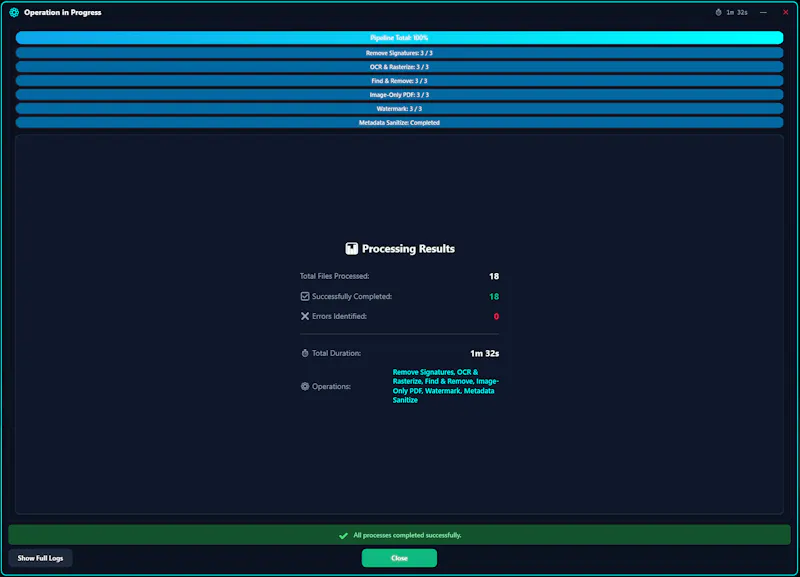Image resolution: width=800 pixels, height=577 pixels.
Task: Click the red 0 errors value
Action: (x=496, y=316)
